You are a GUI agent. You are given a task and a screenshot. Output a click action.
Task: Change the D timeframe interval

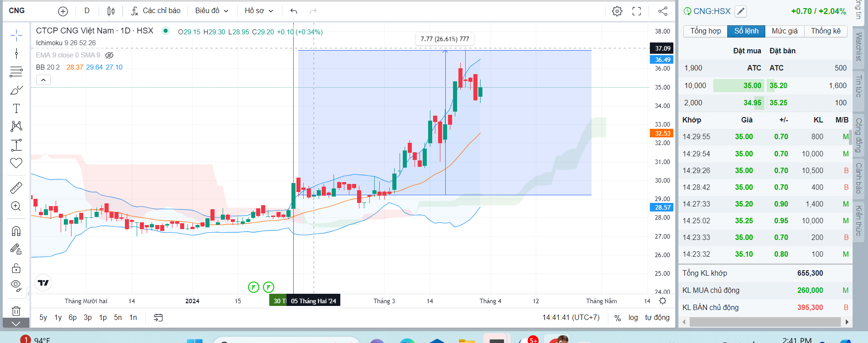click(87, 10)
